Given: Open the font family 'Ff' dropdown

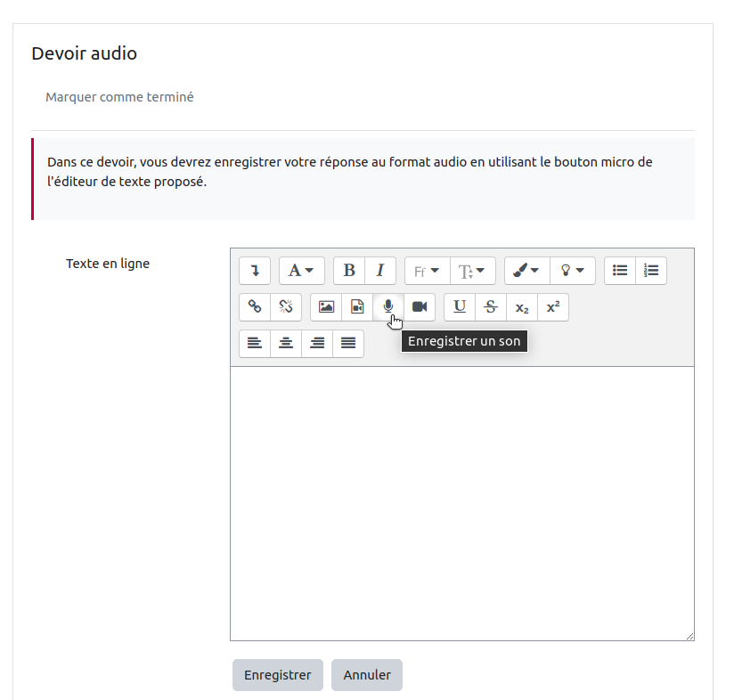Looking at the screenshot, I should tap(427, 270).
